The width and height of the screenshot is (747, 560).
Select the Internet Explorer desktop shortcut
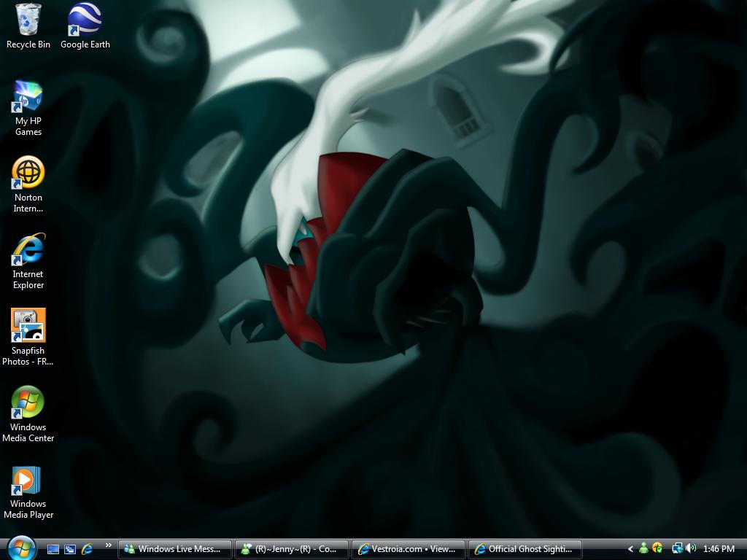click(x=28, y=261)
